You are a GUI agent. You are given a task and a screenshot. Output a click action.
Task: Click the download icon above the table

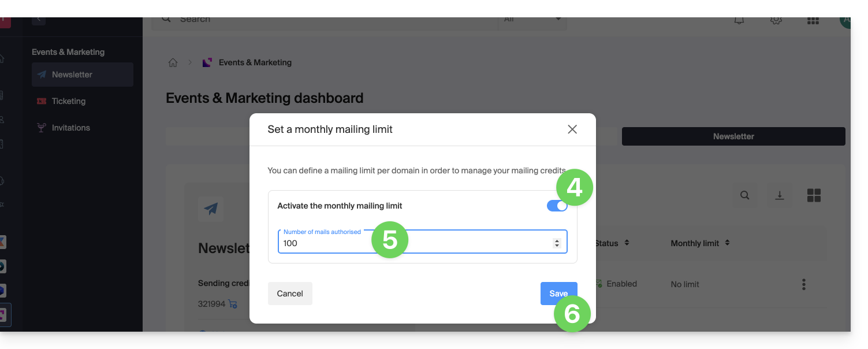coord(779,195)
